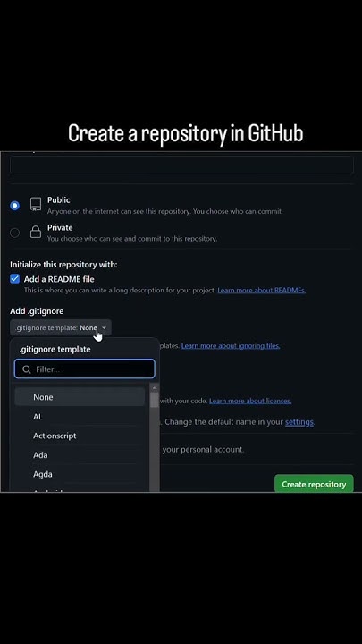The width and height of the screenshot is (362, 644).
Task: Click the magnifier icon in Filter box
Action: [x=27, y=369]
